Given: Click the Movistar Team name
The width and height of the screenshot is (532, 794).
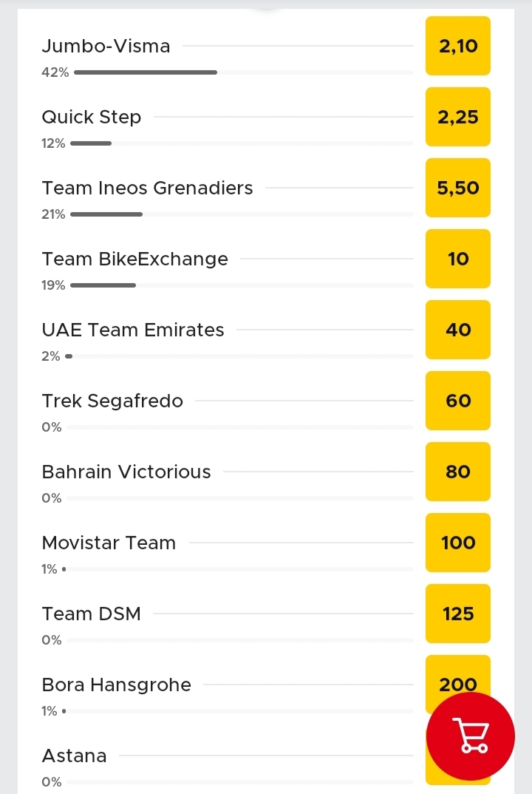Looking at the screenshot, I should [x=109, y=543].
